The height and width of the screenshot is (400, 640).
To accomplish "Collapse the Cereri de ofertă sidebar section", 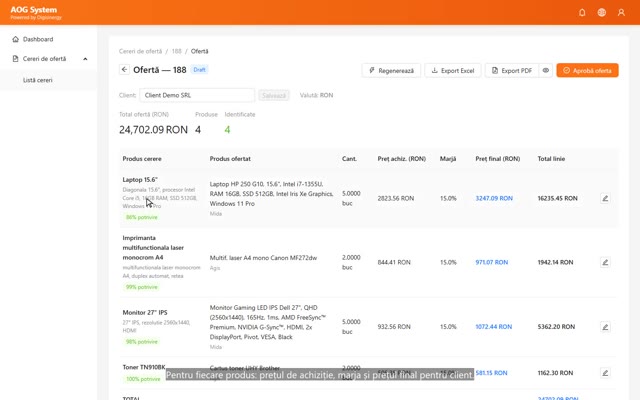I will pos(85,59).
